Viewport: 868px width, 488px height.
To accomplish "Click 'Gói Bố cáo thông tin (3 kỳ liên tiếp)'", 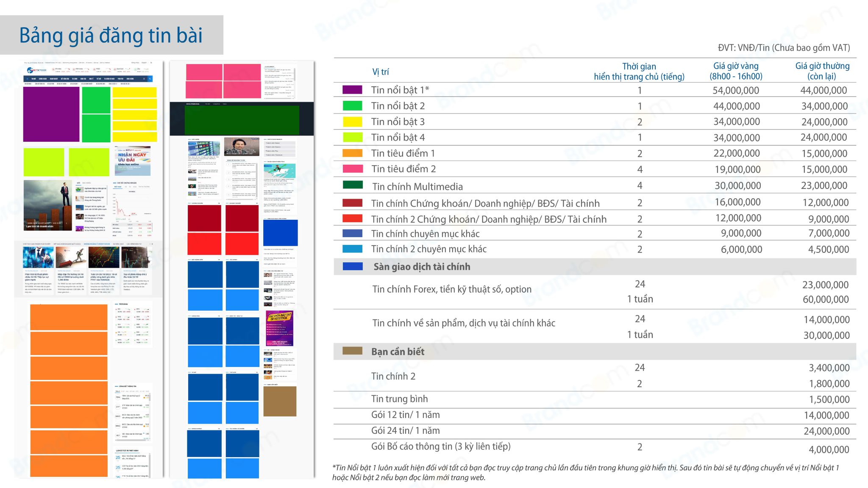I will click(441, 446).
